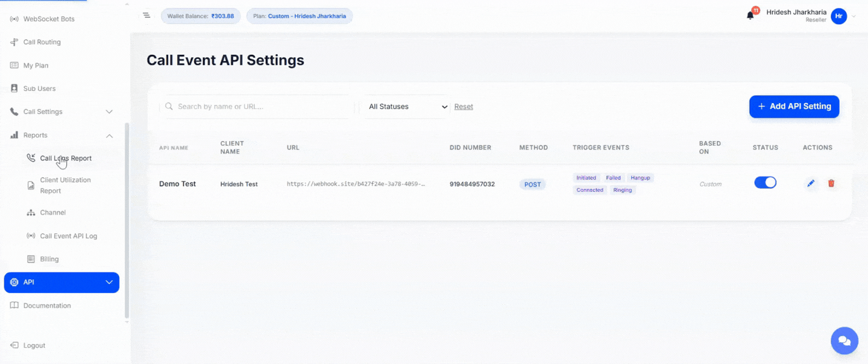Click the Hr user avatar
868x364 pixels.
click(x=838, y=16)
